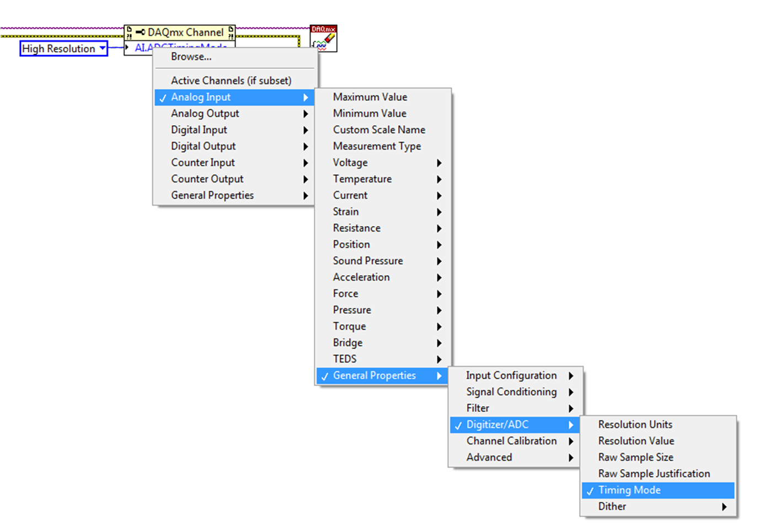The image size is (766, 532).
Task: Open the Position submenu
Action: (383, 244)
